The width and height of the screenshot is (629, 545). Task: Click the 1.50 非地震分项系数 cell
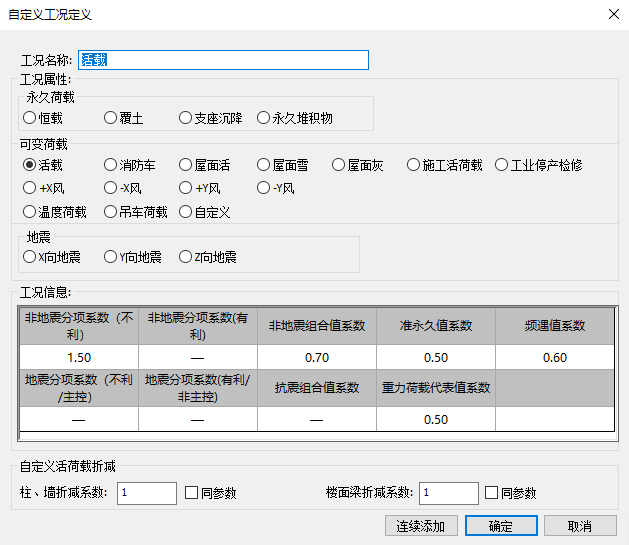79,357
